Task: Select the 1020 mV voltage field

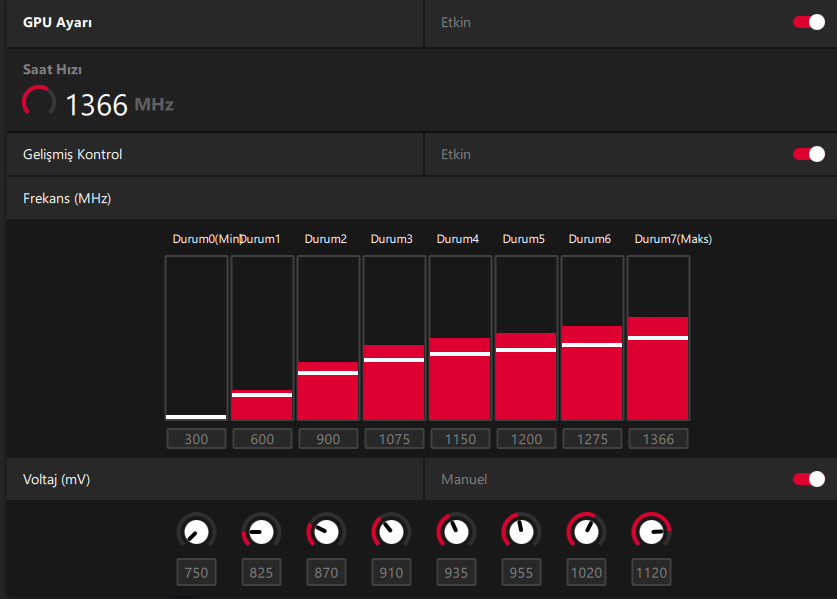Action: 586,572
